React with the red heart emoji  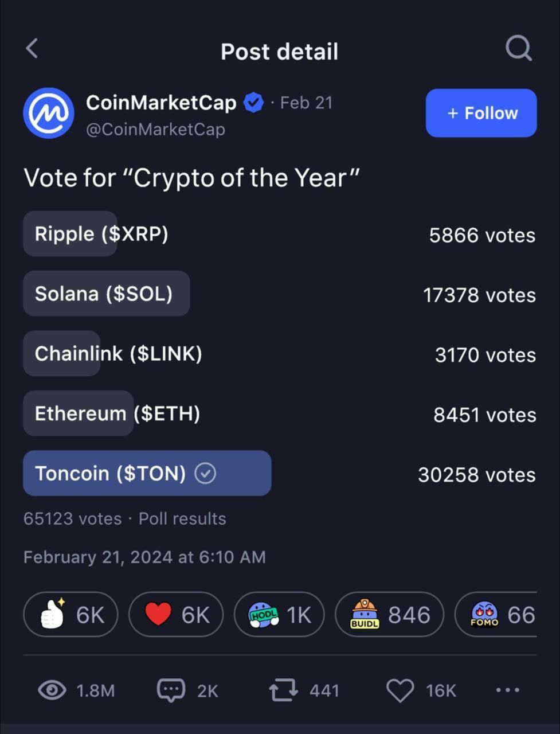coord(176,614)
